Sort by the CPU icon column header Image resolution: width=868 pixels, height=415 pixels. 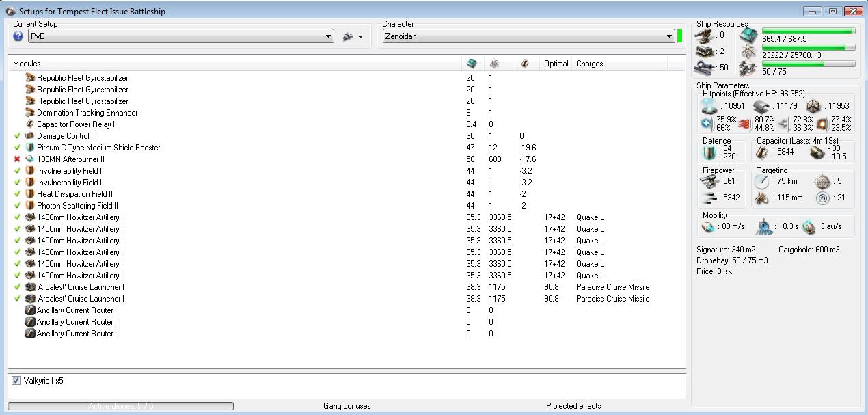pos(473,64)
